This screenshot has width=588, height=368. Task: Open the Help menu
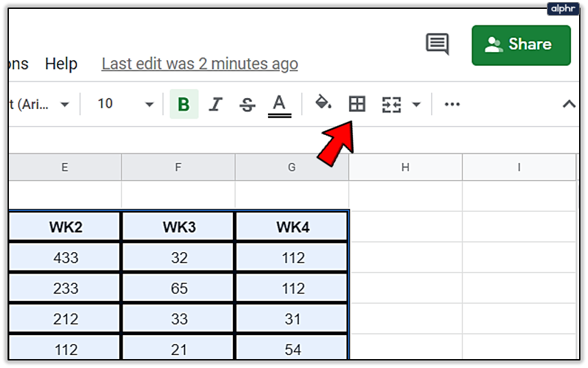click(x=61, y=64)
